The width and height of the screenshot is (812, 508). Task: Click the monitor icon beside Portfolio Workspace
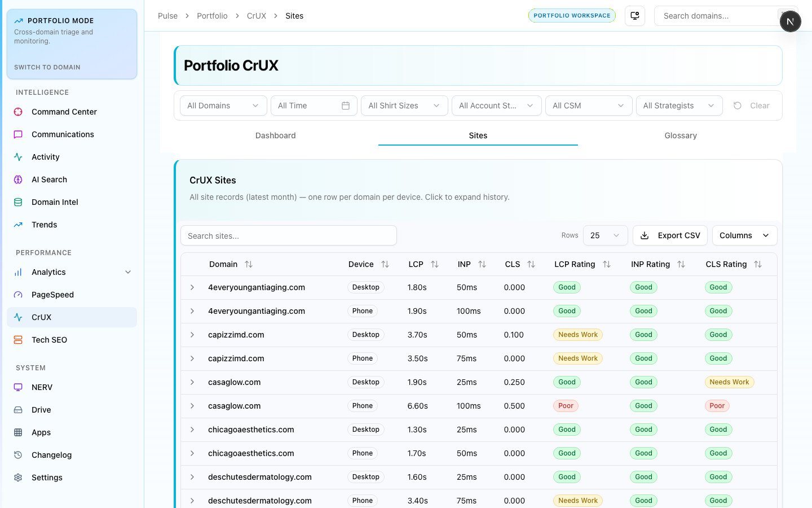click(x=635, y=16)
